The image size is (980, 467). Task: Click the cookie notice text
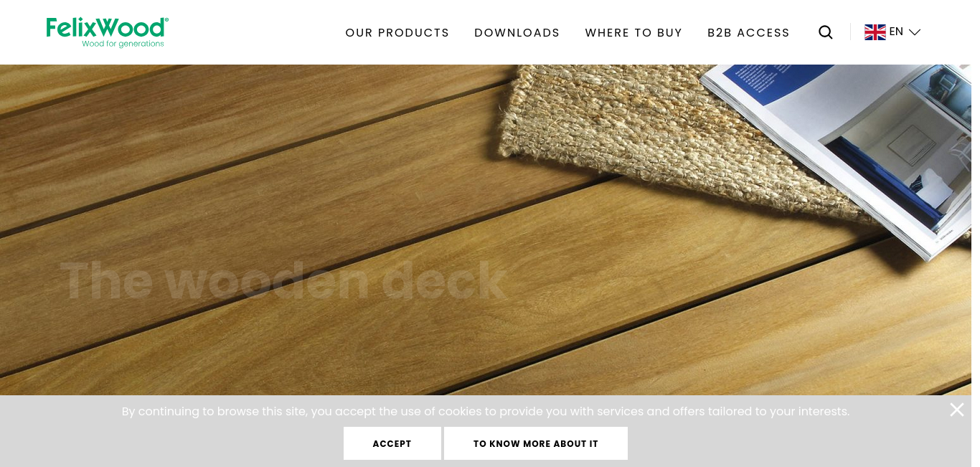pyautogui.click(x=486, y=411)
